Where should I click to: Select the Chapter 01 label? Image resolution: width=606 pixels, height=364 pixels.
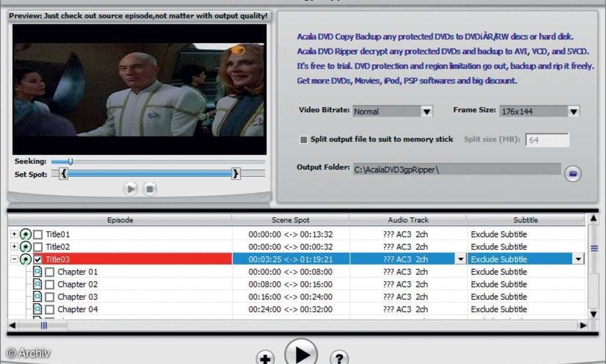77,272
